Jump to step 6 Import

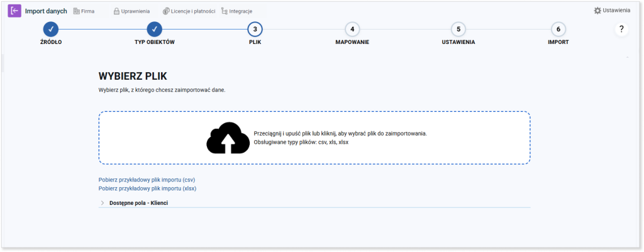pyautogui.click(x=558, y=29)
